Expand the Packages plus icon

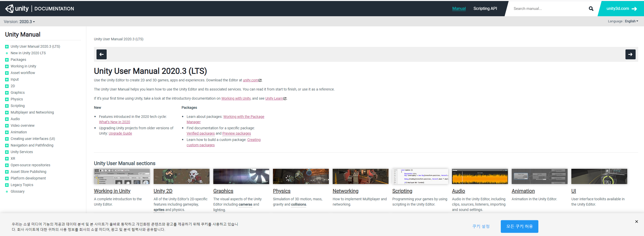[x=7, y=60]
